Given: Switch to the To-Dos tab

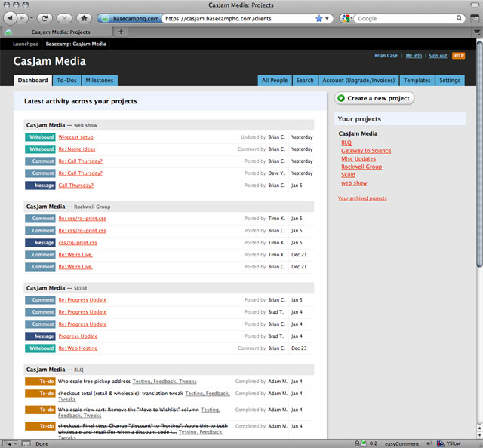Looking at the screenshot, I should (x=66, y=81).
